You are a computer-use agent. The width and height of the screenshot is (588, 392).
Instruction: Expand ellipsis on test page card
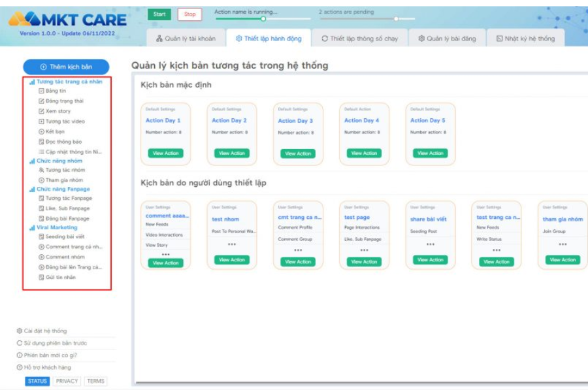pyautogui.click(x=364, y=250)
